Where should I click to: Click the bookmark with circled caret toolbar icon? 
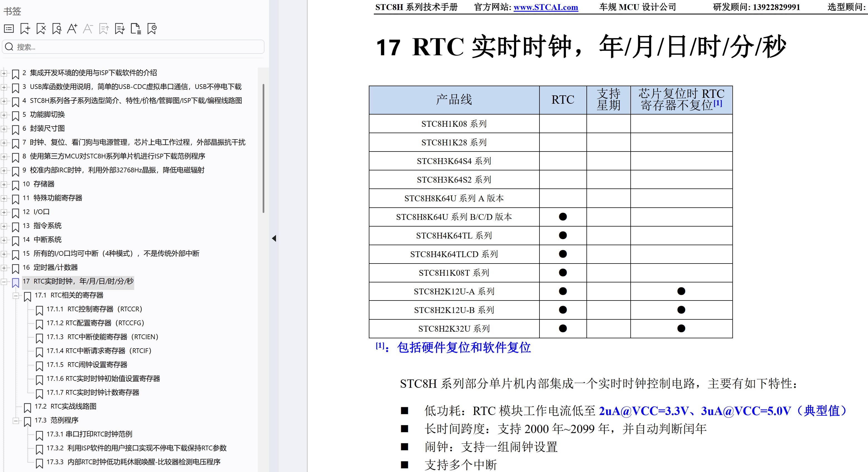152,29
